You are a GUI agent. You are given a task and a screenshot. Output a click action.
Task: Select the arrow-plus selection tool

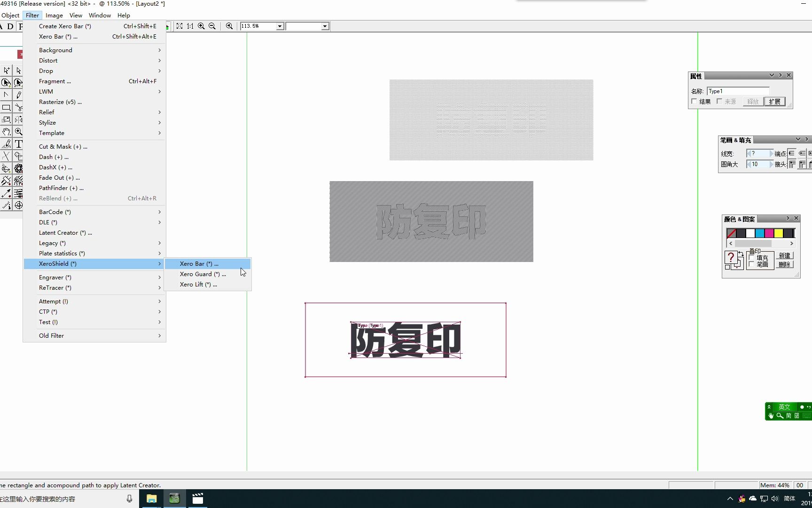tap(6, 71)
